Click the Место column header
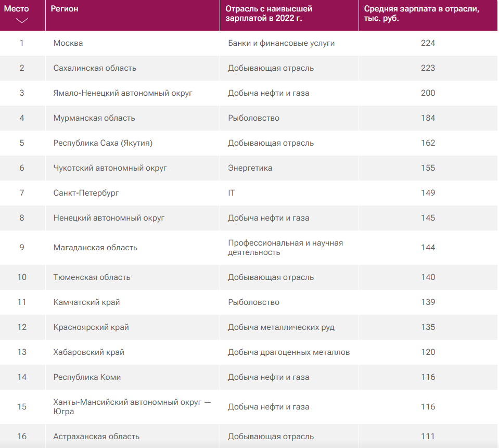Screen dimensions: 499x448 pyautogui.click(x=17, y=9)
